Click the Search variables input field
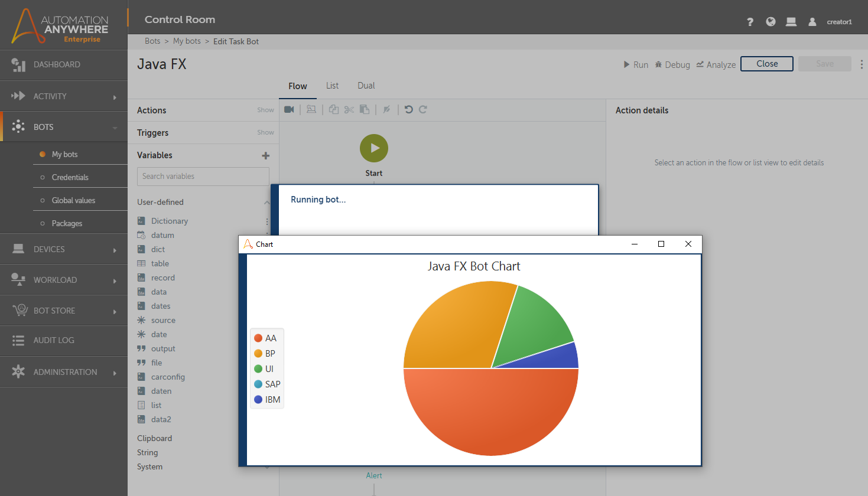The width and height of the screenshot is (868, 496). click(x=203, y=177)
